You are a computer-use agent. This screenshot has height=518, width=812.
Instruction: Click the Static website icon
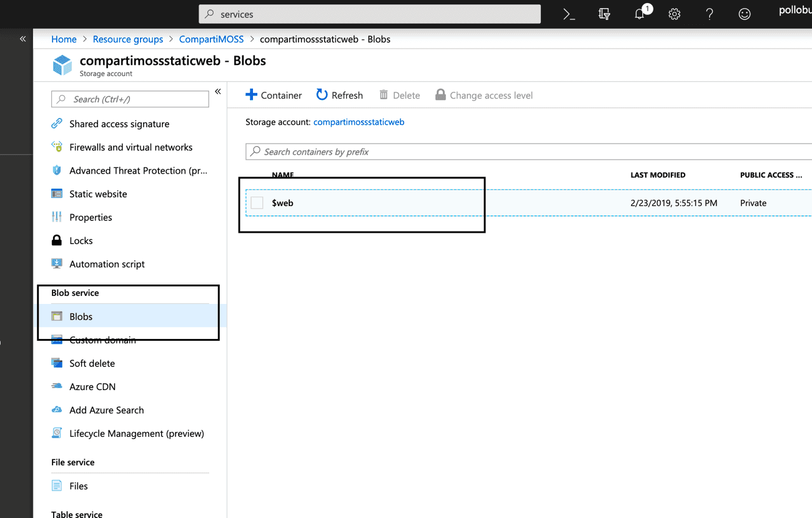57,193
